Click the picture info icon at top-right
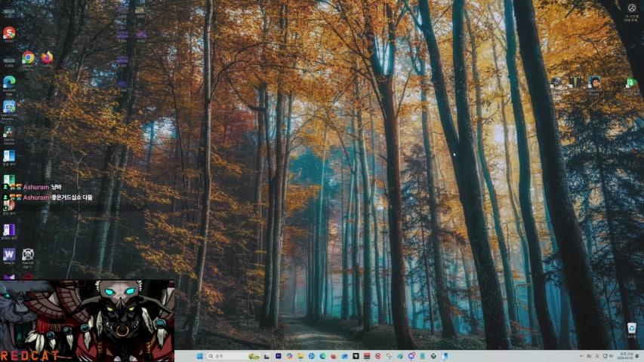Screen dimensions: 644x362 pyautogui.click(x=632, y=8)
